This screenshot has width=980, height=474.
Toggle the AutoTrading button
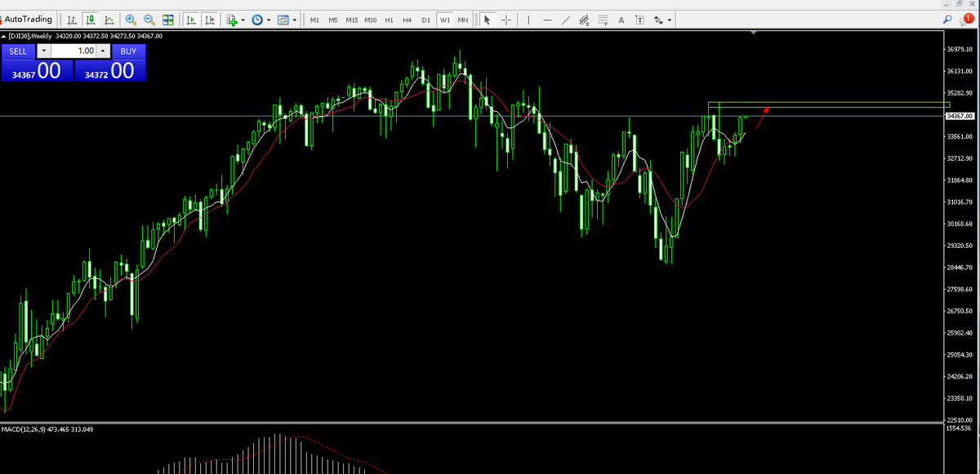point(28,20)
